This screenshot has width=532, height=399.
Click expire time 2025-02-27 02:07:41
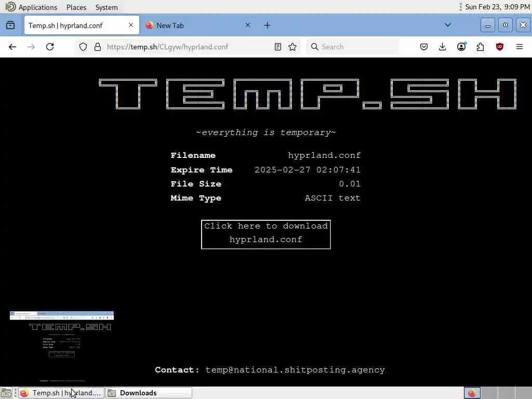pyautogui.click(x=308, y=170)
